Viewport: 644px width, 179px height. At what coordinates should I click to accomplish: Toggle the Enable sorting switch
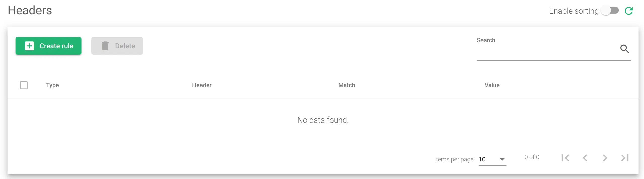(x=610, y=11)
